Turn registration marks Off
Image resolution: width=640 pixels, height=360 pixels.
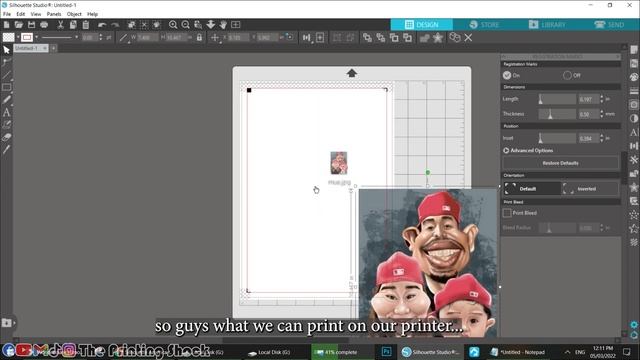tap(567, 75)
